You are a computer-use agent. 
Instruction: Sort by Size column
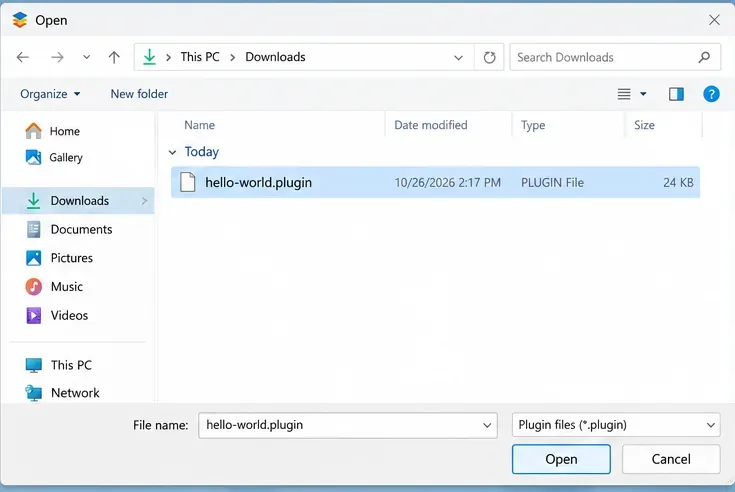click(x=644, y=125)
